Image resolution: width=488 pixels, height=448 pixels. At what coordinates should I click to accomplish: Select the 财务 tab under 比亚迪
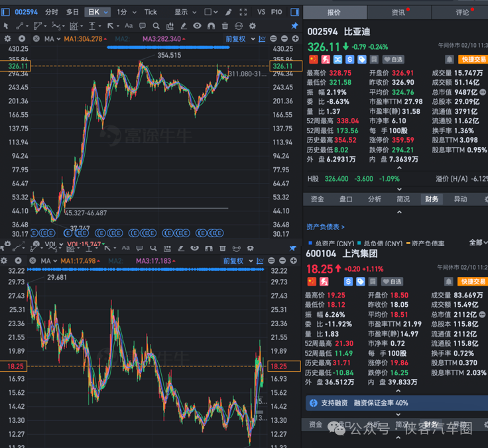(x=432, y=199)
